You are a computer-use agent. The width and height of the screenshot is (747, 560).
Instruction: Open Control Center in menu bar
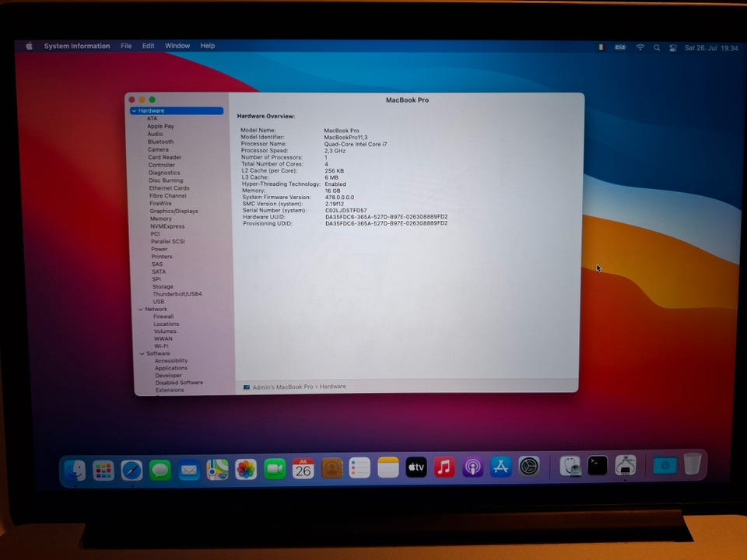click(x=672, y=48)
